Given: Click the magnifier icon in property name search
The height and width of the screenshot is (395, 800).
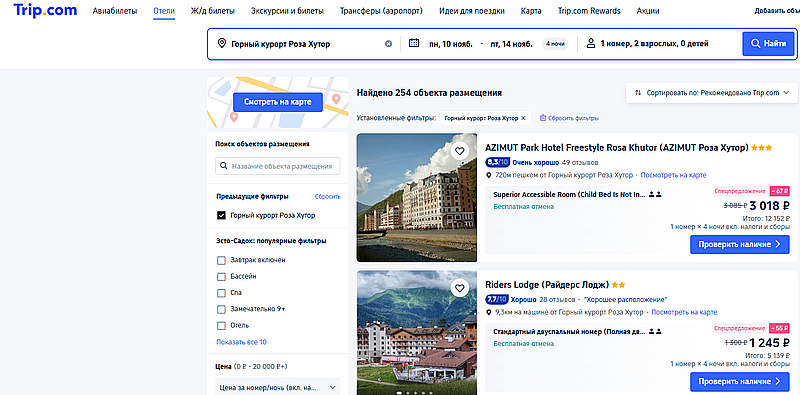Looking at the screenshot, I should pos(223,166).
